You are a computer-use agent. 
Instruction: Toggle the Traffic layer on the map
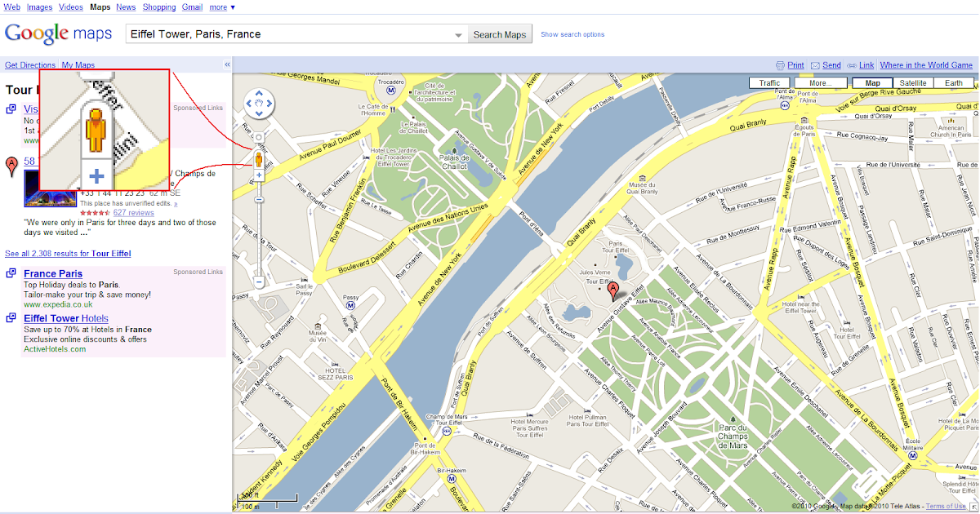(x=769, y=83)
